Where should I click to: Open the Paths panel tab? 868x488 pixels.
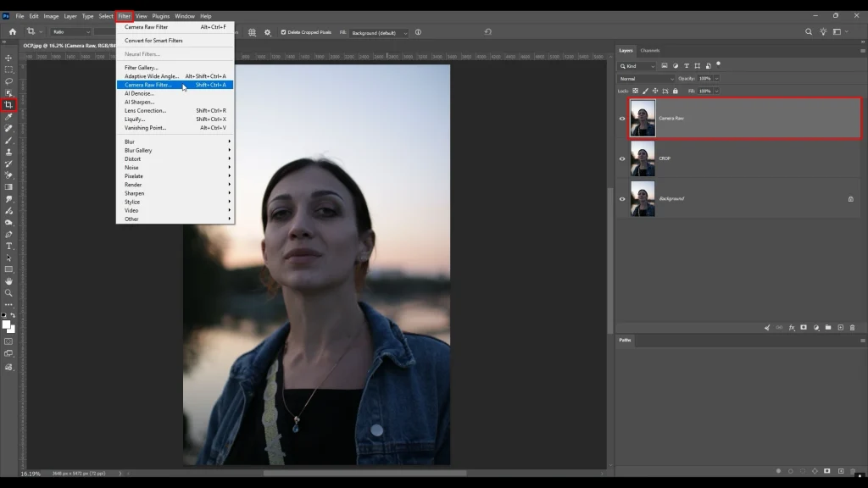click(625, 341)
